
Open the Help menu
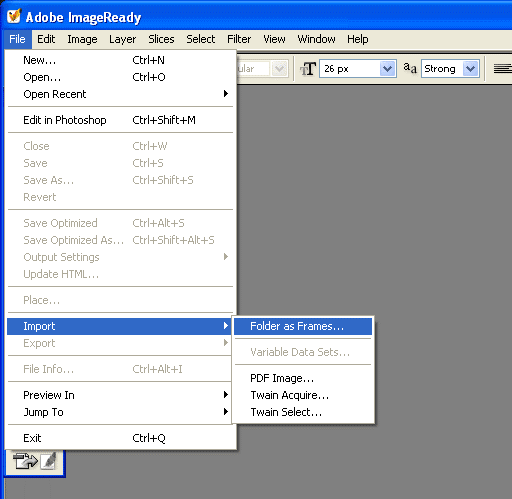[x=358, y=39]
